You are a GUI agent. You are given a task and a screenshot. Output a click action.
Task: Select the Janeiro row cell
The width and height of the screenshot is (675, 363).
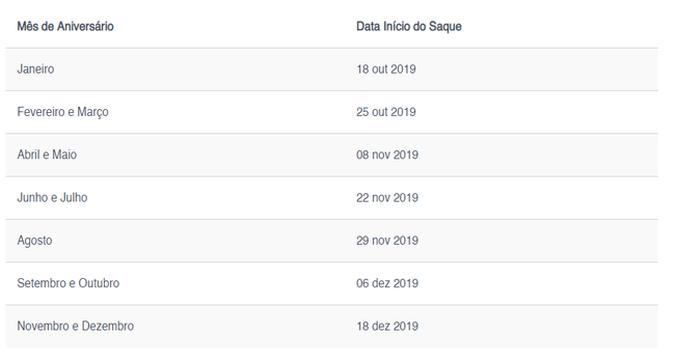(36, 69)
